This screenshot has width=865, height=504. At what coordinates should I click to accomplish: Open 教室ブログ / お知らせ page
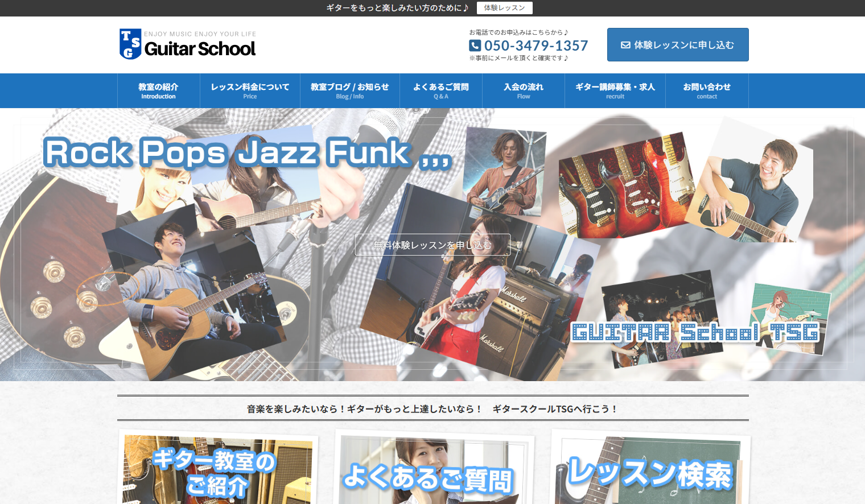click(x=349, y=90)
